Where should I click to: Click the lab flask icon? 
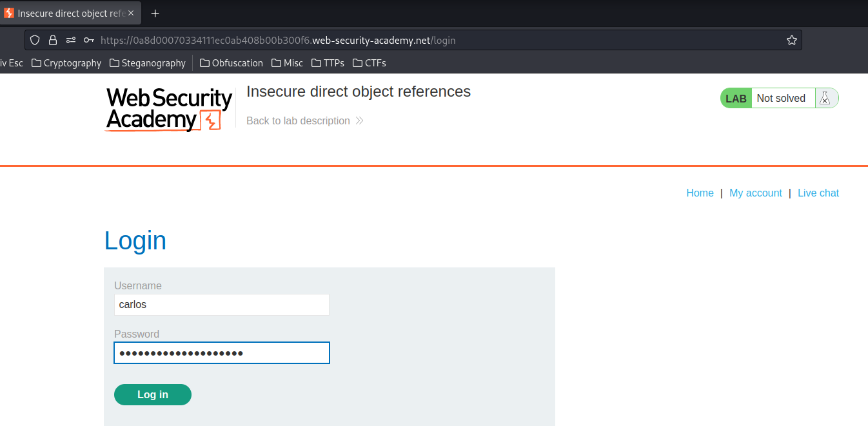pyautogui.click(x=824, y=98)
